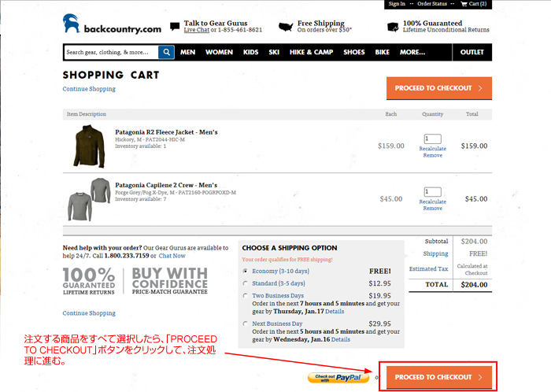This screenshot has width=551, height=392.
Task: Click the search magnifier icon
Action: pyautogui.click(x=167, y=53)
